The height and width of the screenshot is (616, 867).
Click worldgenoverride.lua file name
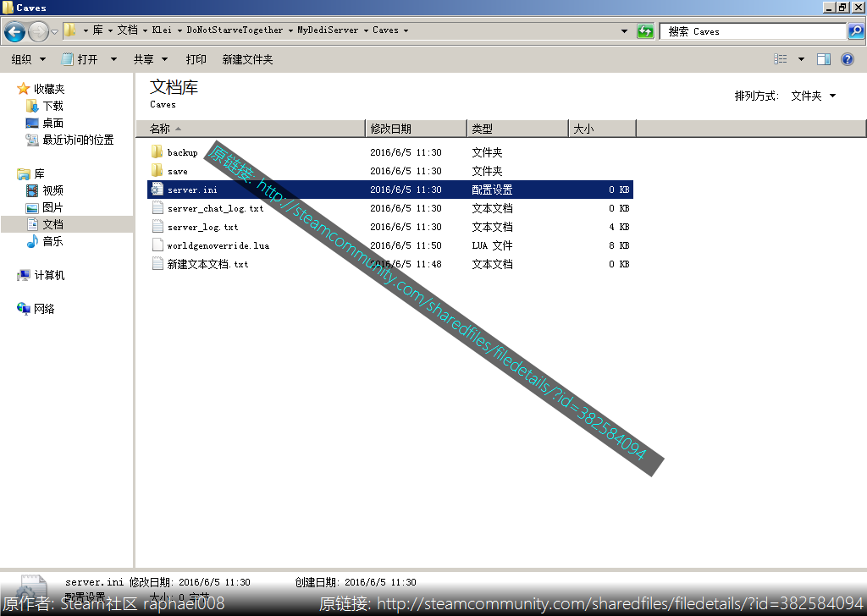click(218, 245)
